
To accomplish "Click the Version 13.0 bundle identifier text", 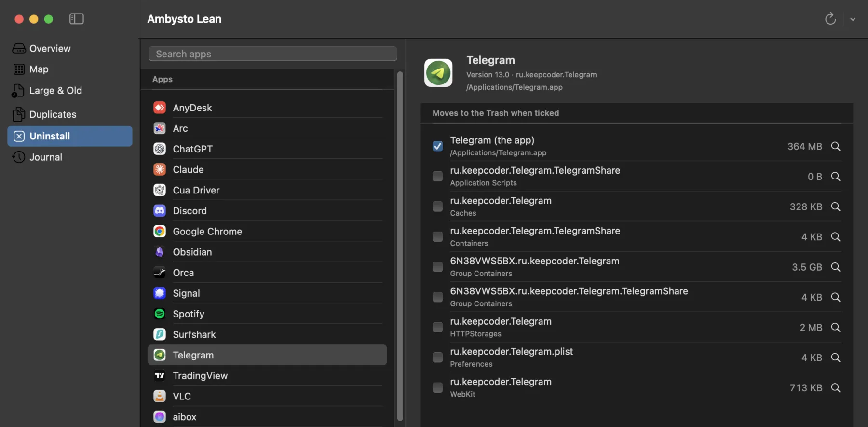I will click(x=531, y=75).
